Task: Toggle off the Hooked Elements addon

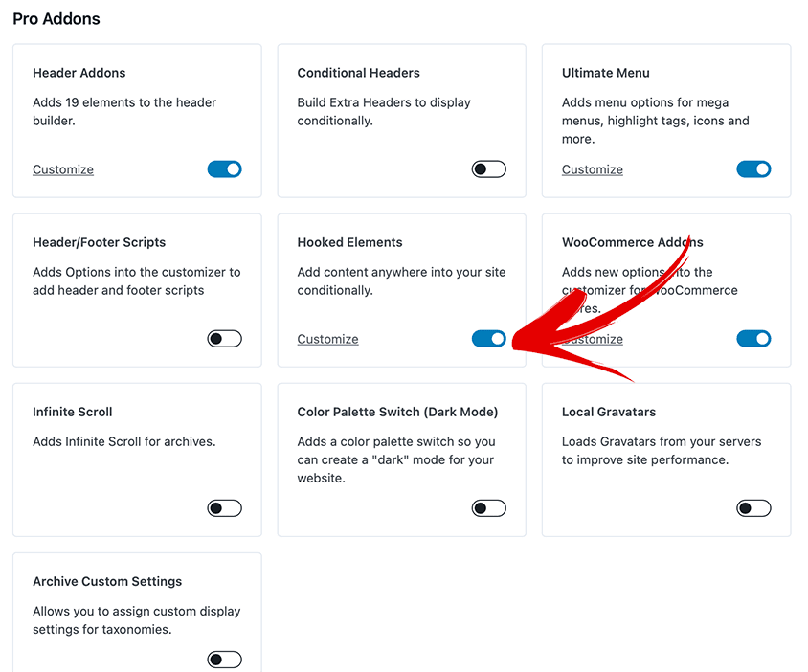Action: pyautogui.click(x=488, y=339)
